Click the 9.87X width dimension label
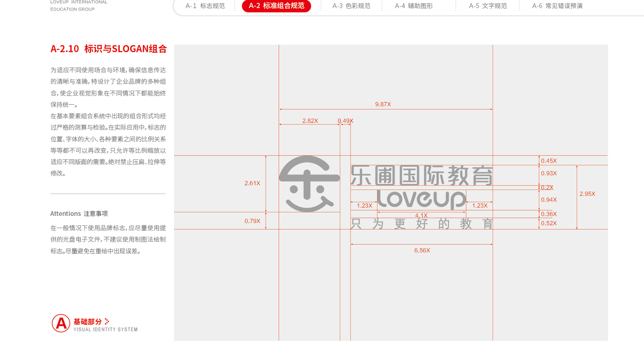The image size is (644, 362). (x=383, y=104)
